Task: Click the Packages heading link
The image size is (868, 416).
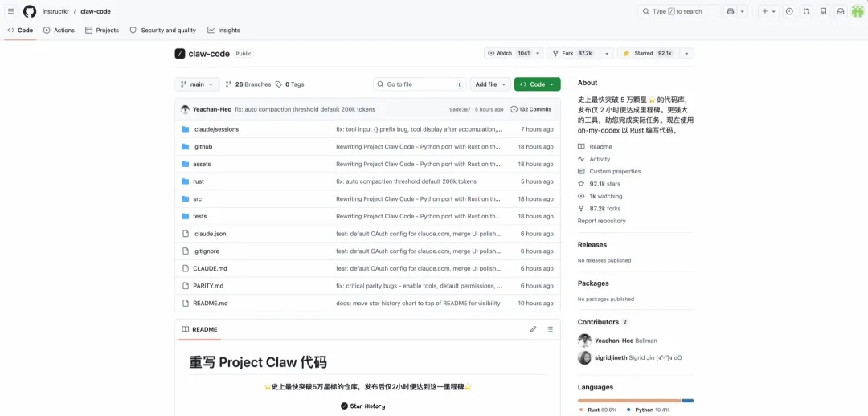Action: point(593,283)
